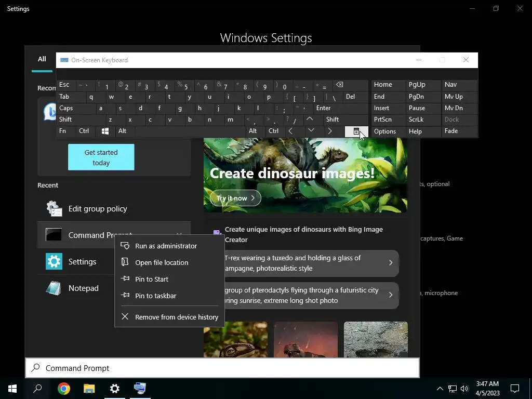Click the Windows logo key on On-Screen Keyboard
Viewport: 532px width, 399px height.
105,131
